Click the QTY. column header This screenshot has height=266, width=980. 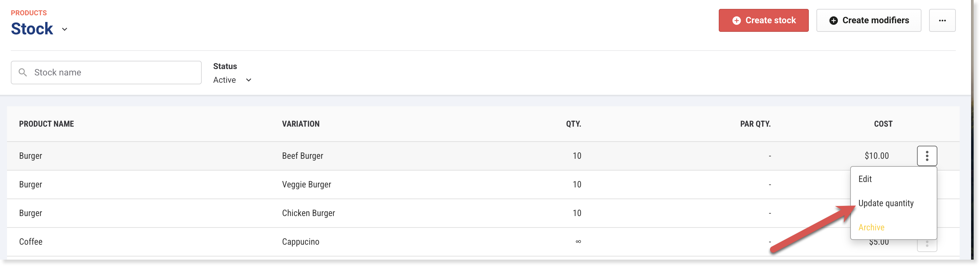click(x=573, y=124)
